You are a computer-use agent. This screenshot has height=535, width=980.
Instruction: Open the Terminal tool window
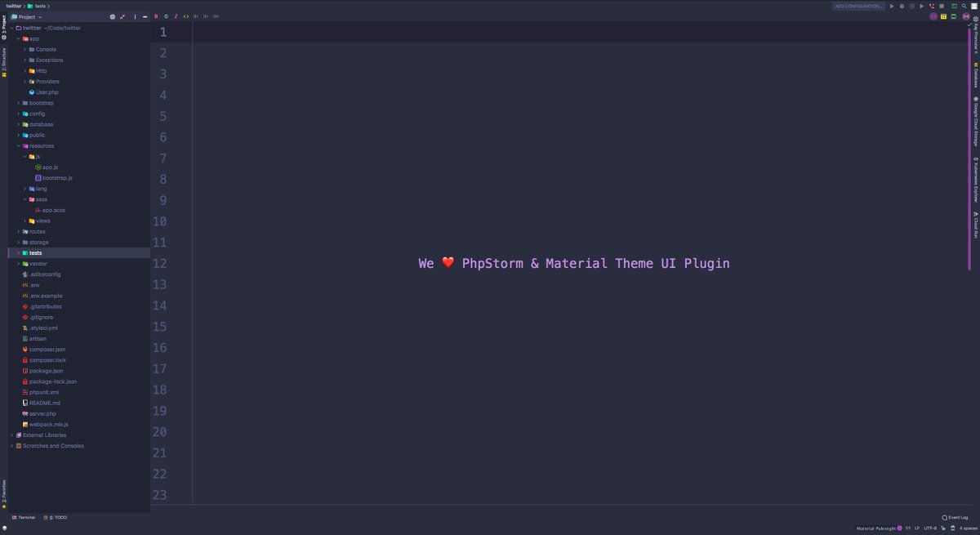[24, 517]
